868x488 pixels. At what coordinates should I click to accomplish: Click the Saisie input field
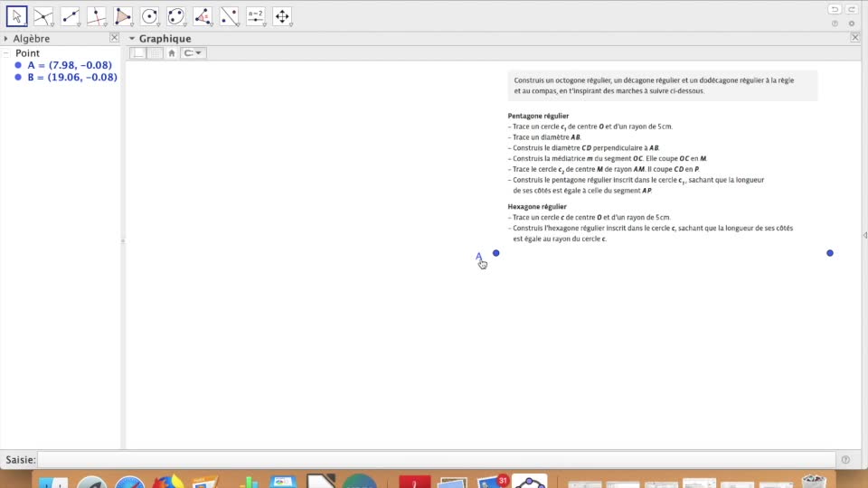[x=436, y=460]
